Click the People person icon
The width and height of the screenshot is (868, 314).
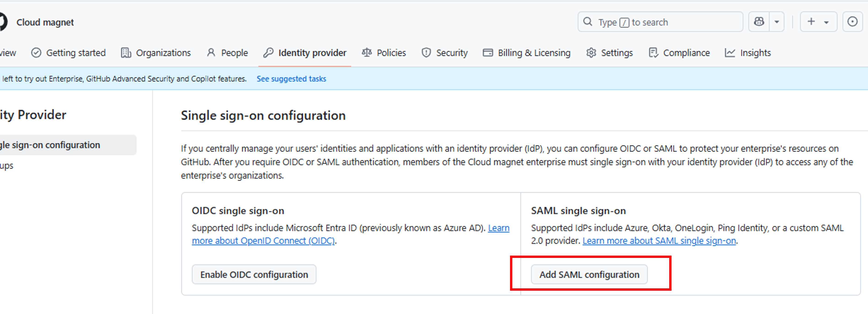[211, 53]
